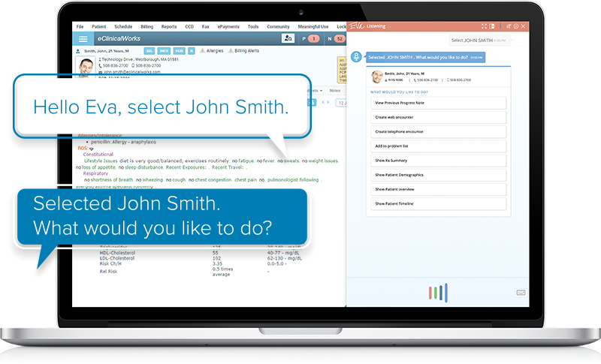Click the Respiratory heading in ROS

coord(95,173)
